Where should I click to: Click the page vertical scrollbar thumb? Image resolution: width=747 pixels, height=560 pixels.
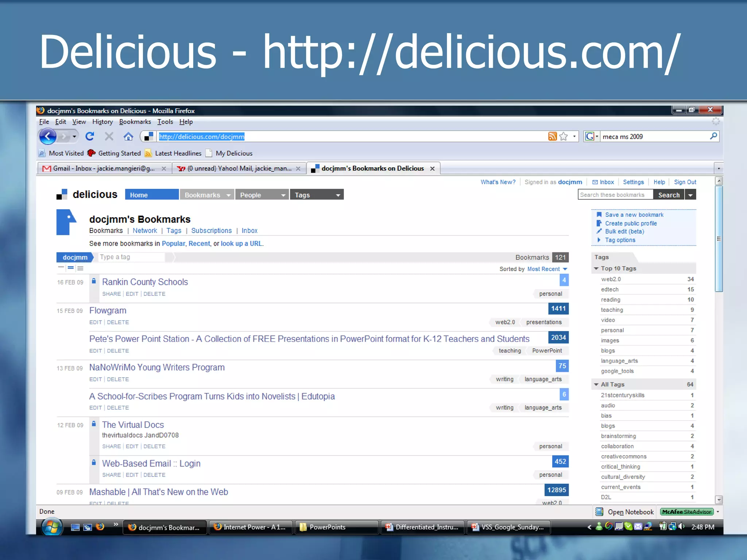pyautogui.click(x=719, y=239)
